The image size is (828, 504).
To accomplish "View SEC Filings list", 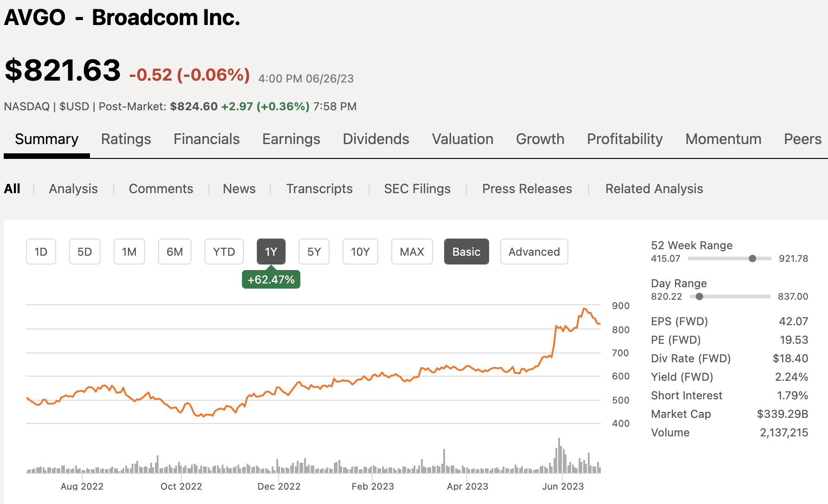I will 417,189.
